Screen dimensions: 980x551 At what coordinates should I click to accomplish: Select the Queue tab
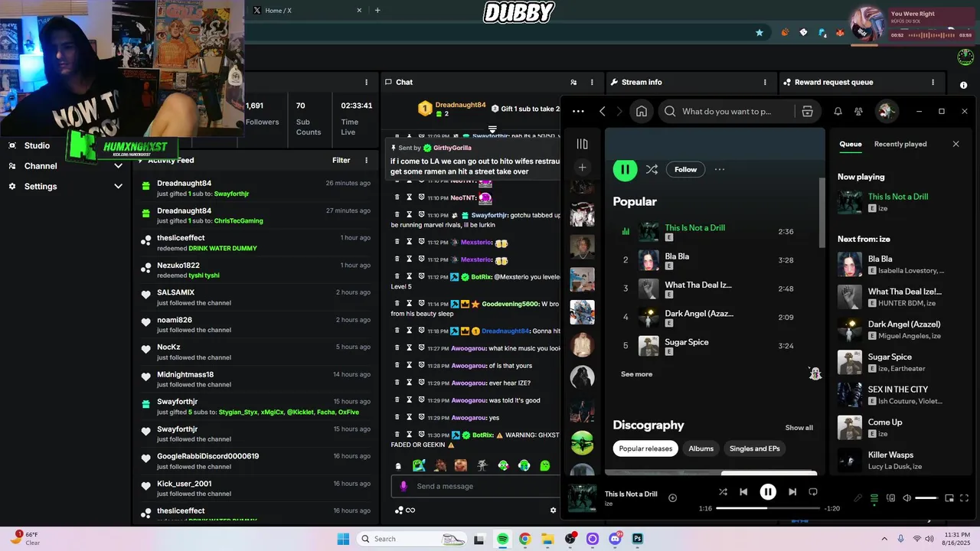[851, 144]
